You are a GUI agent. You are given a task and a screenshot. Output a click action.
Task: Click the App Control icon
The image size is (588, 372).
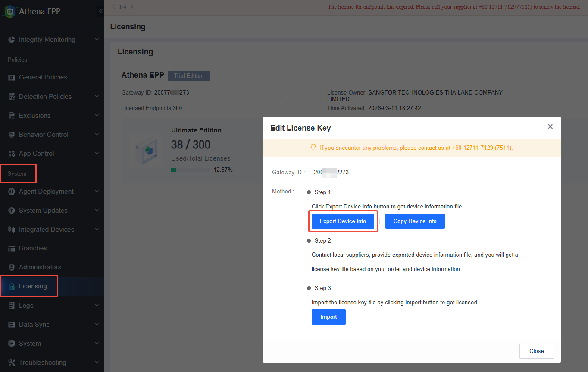pyautogui.click(x=12, y=154)
